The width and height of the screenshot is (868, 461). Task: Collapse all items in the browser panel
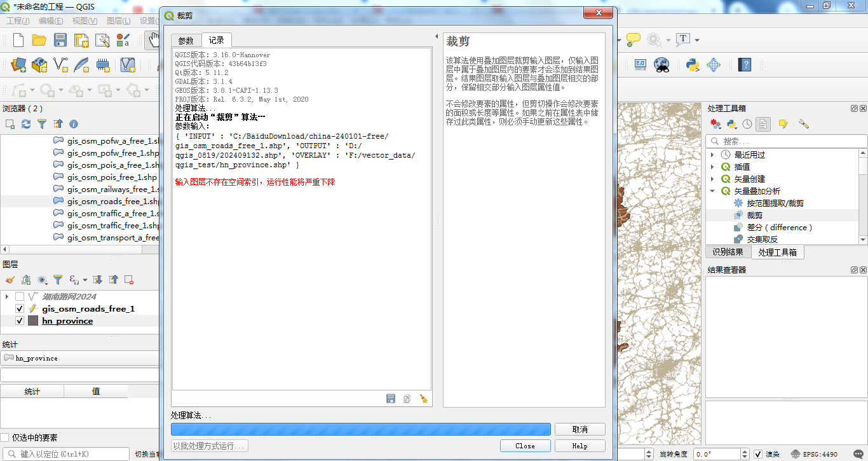pyautogui.click(x=58, y=124)
